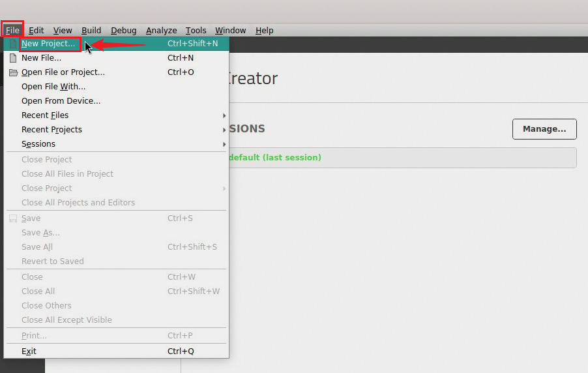Click the floppy disk Save icon
588x373 pixels.
coord(13,218)
